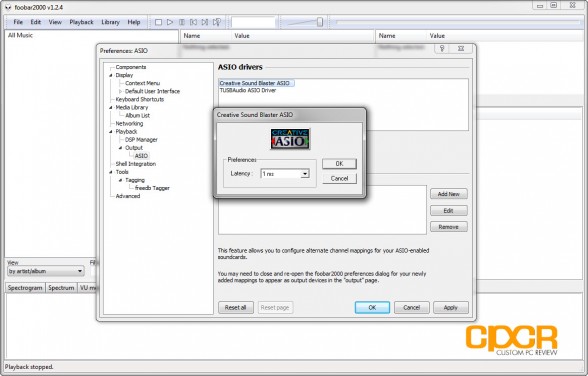
Task: Click the Add New button
Action: coord(448,194)
